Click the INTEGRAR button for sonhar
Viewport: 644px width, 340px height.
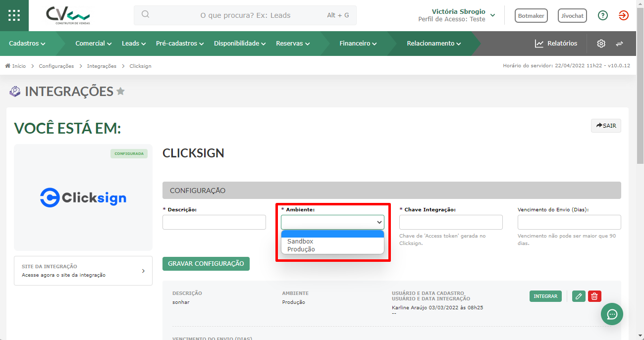point(545,296)
